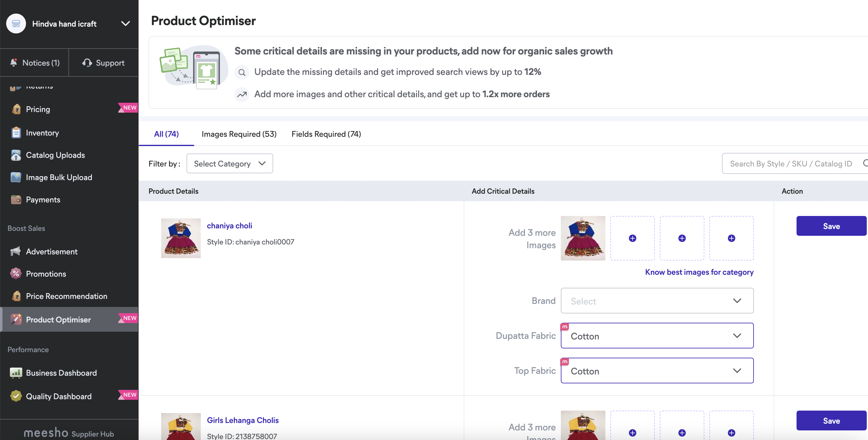Open the Fields Required tab
Screen dimensions: 868x440
pyautogui.click(x=326, y=134)
